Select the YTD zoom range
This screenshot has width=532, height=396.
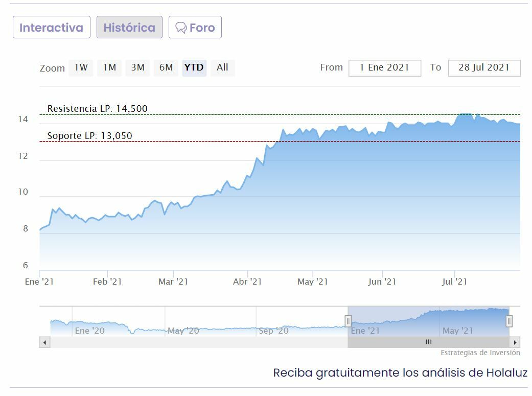point(194,67)
